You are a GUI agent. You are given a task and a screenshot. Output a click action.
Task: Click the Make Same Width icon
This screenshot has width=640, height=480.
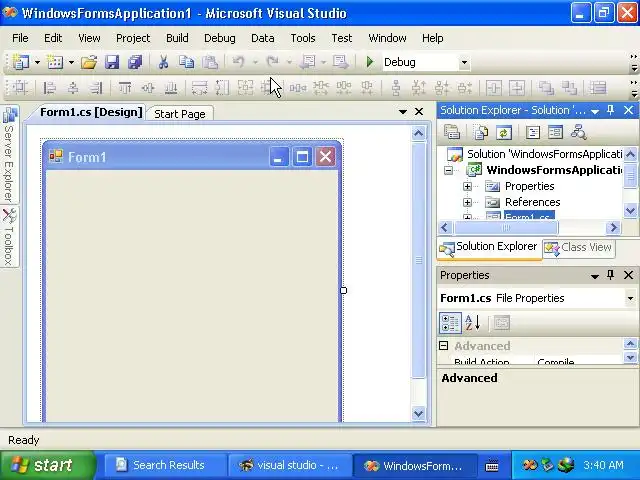click(199, 87)
